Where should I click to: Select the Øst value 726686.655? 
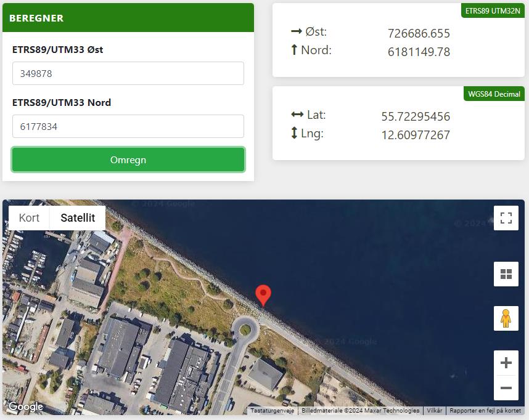[419, 33]
